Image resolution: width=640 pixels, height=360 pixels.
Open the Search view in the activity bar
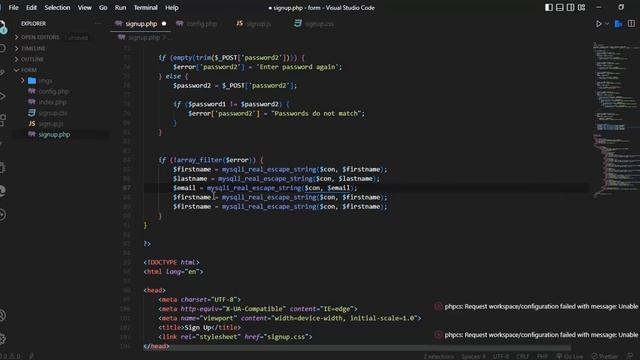click(2, 49)
